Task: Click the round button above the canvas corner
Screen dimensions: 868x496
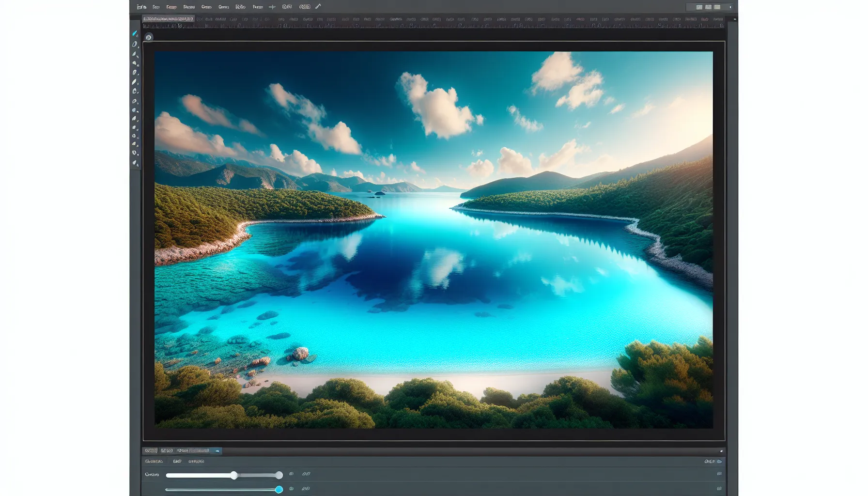Action: point(149,37)
